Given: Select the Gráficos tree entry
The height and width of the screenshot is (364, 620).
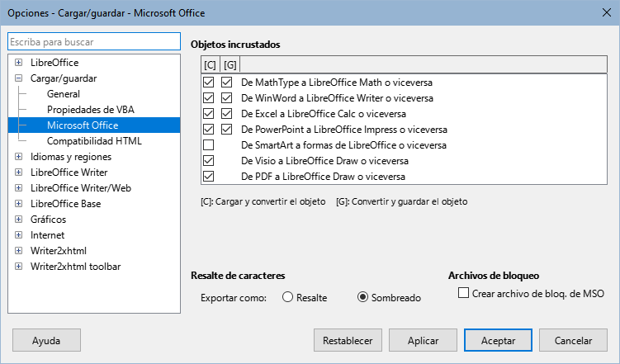Looking at the screenshot, I should pyautogui.click(x=48, y=220).
